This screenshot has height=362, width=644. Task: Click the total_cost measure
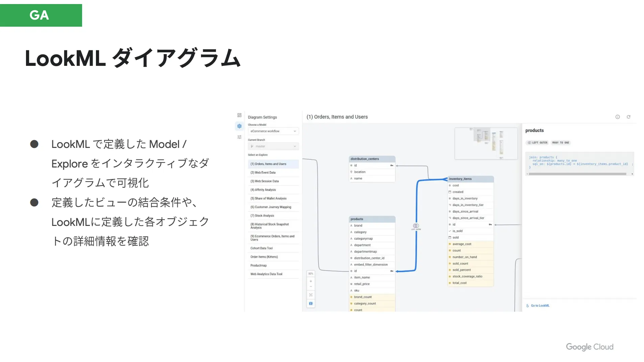tap(471, 283)
